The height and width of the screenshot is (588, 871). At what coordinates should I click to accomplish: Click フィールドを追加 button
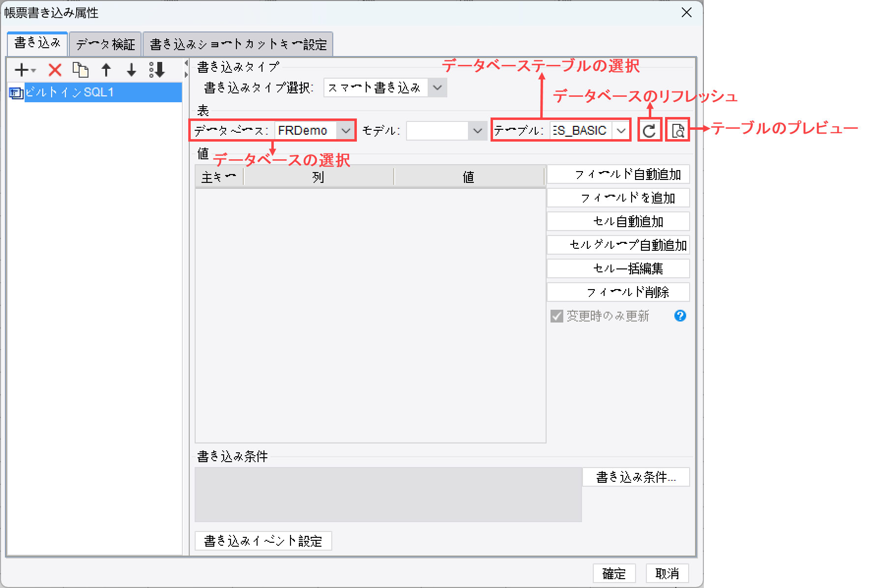[618, 198]
